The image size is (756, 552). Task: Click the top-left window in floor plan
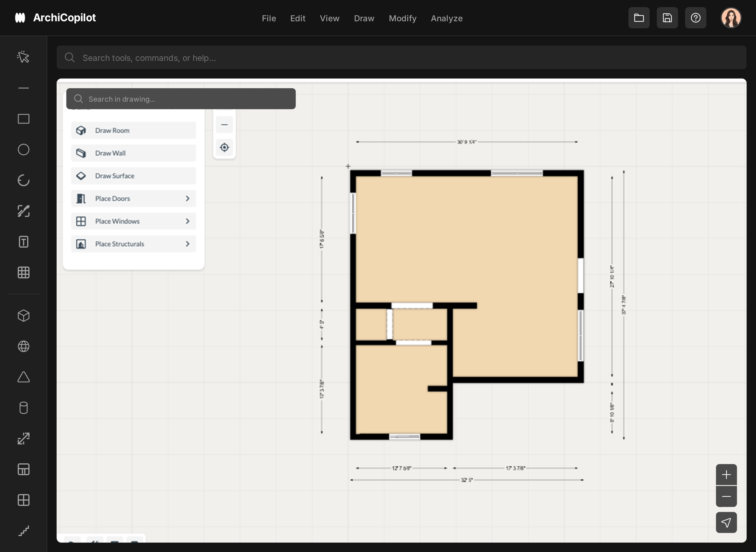[396, 173]
